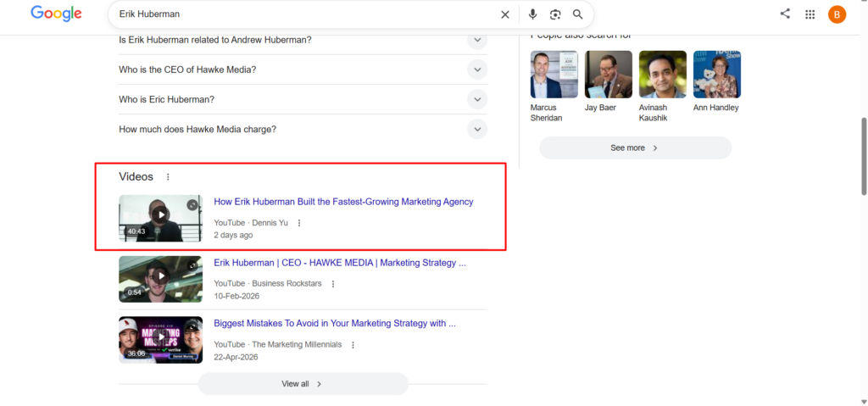Click the page vertical scrollbar thumb

pos(864,156)
